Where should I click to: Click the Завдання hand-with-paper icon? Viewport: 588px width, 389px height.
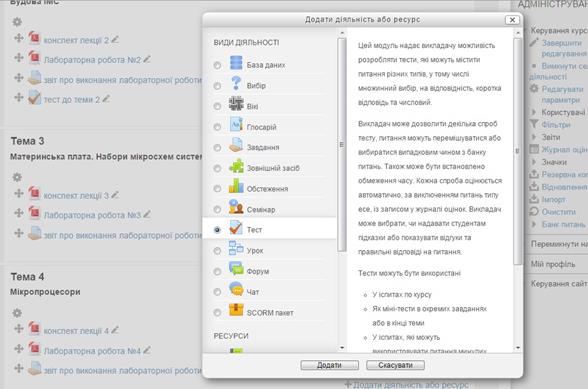click(236, 145)
